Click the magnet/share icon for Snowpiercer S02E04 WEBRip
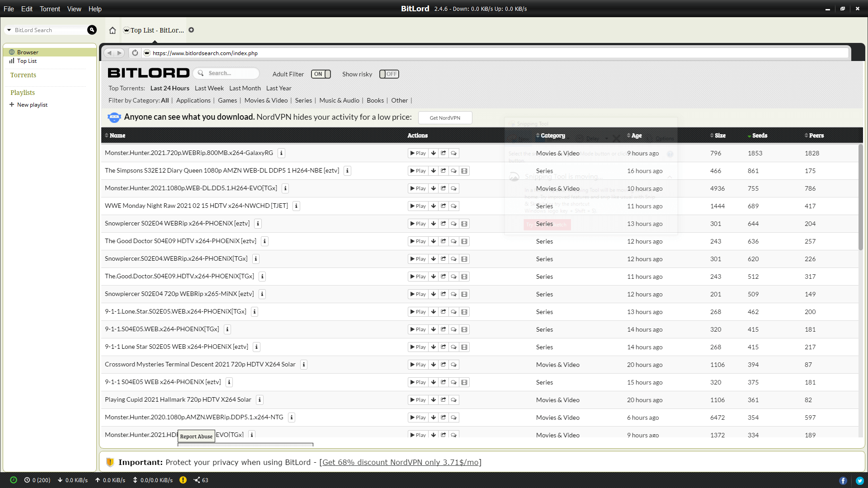 click(x=443, y=224)
